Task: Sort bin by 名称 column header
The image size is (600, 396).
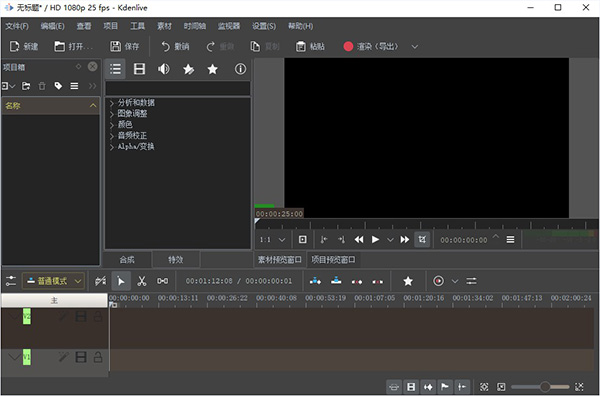Action: click(51, 106)
